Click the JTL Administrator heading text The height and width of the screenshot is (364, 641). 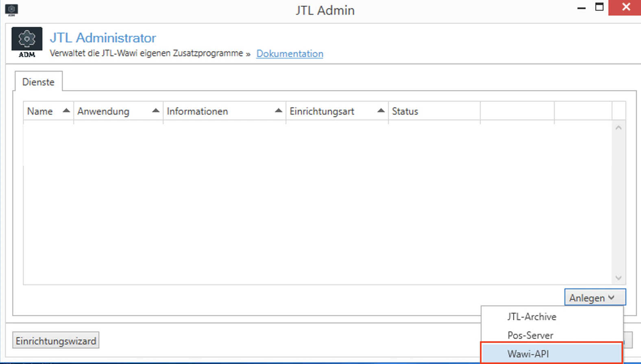point(103,38)
